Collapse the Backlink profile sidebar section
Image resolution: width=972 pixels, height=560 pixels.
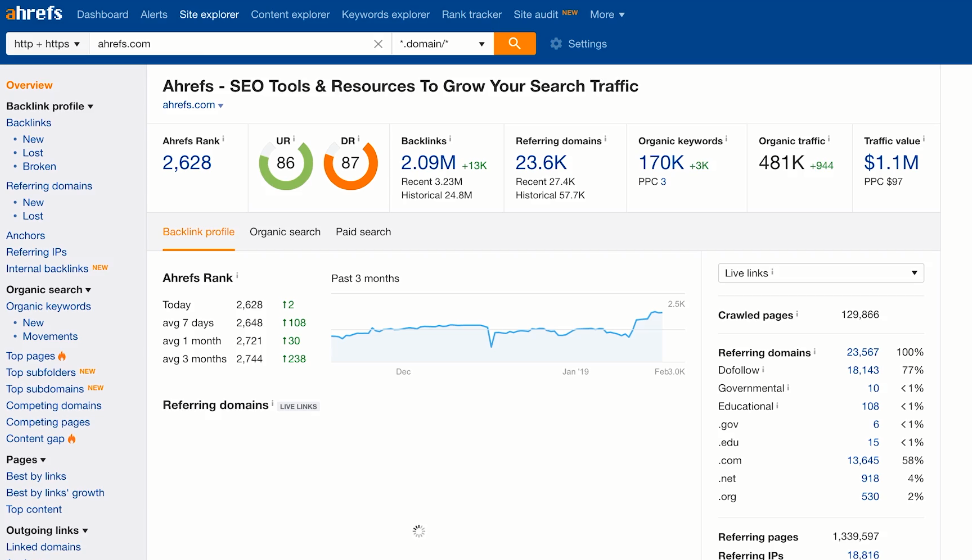[50, 106]
